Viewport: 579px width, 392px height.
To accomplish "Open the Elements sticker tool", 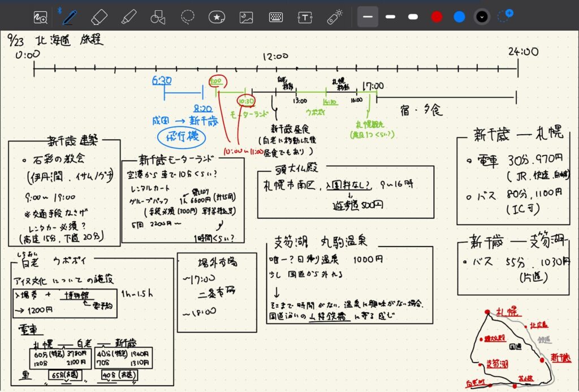I will [x=217, y=18].
